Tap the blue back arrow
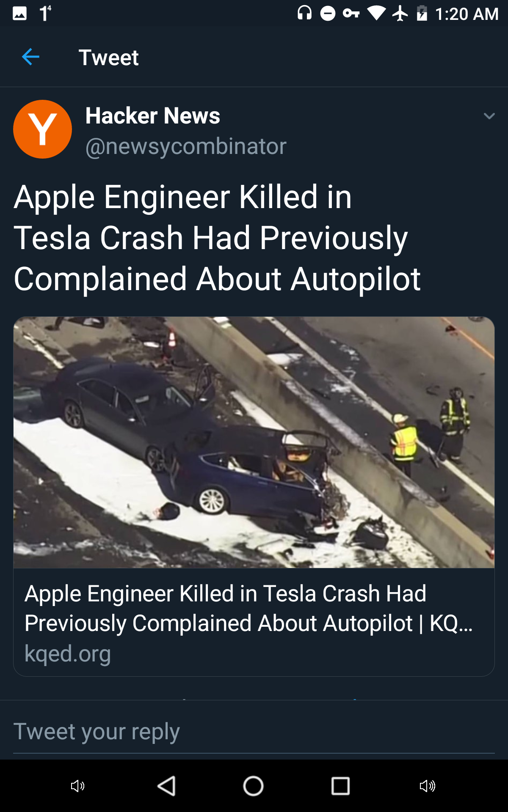 (30, 57)
